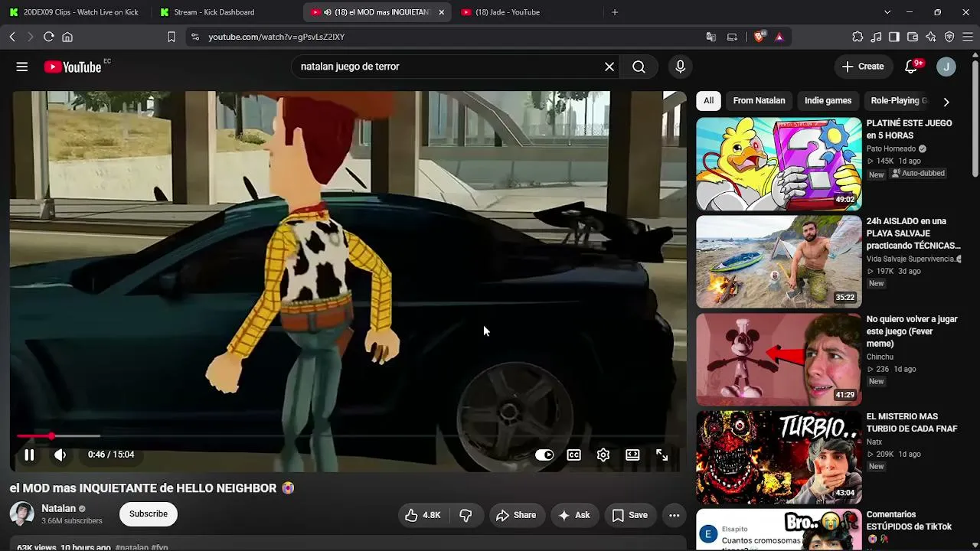The width and height of the screenshot is (980, 551).
Task: Go back to the previous page
Action: pyautogui.click(x=12, y=37)
